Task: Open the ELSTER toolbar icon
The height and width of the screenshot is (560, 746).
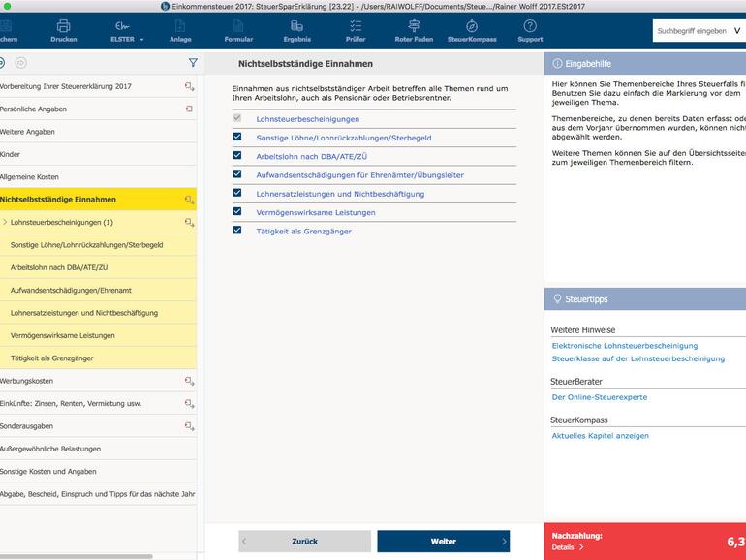Action: click(122, 26)
